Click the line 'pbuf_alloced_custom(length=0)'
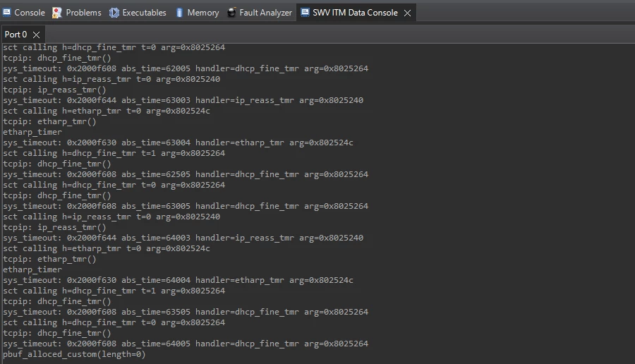 pos(74,354)
